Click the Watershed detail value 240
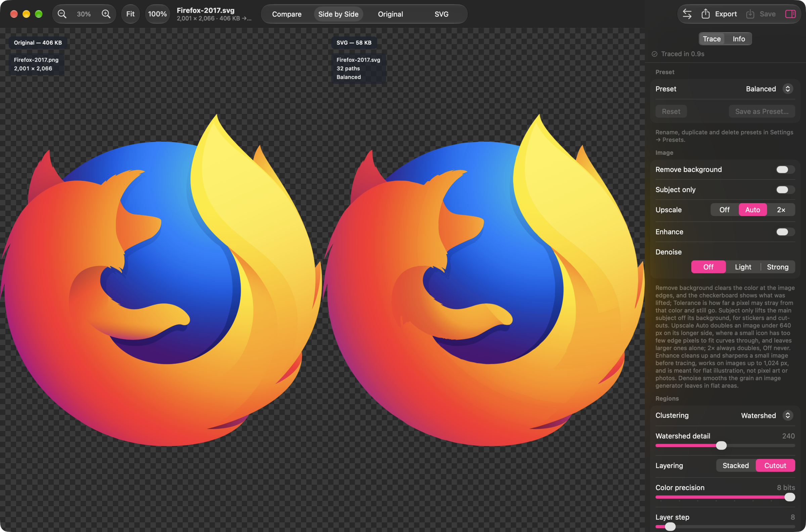 (x=788, y=436)
